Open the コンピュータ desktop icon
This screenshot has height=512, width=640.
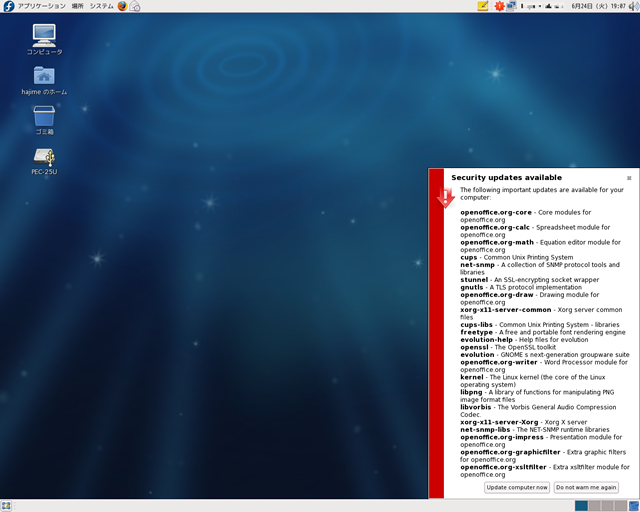tap(44, 40)
